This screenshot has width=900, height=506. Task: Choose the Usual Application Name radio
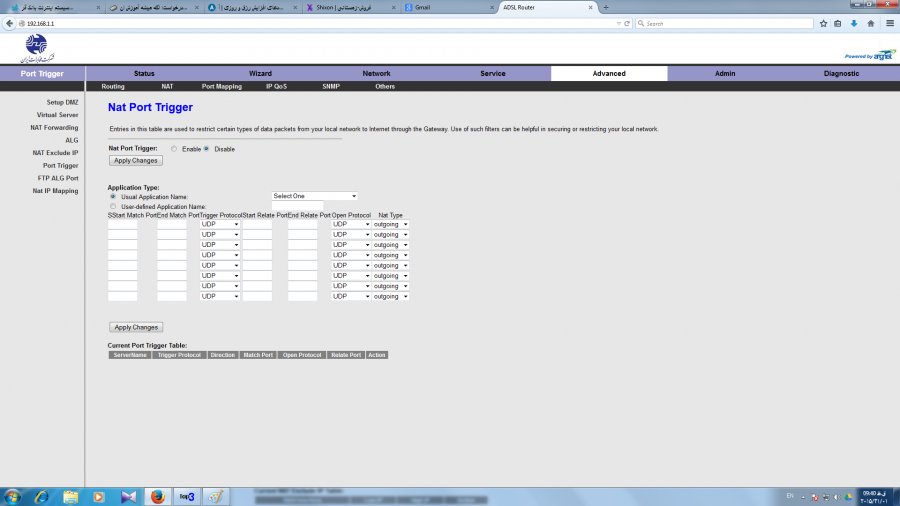[113, 196]
